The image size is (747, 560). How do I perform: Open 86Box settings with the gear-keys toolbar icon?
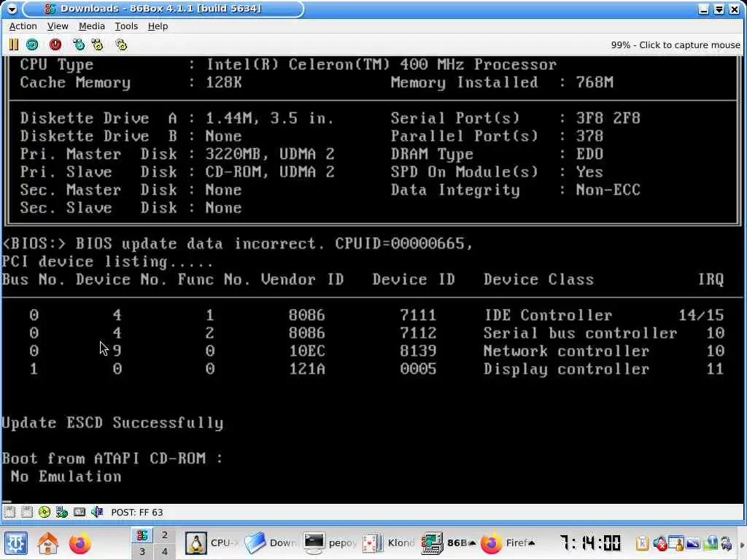(121, 44)
